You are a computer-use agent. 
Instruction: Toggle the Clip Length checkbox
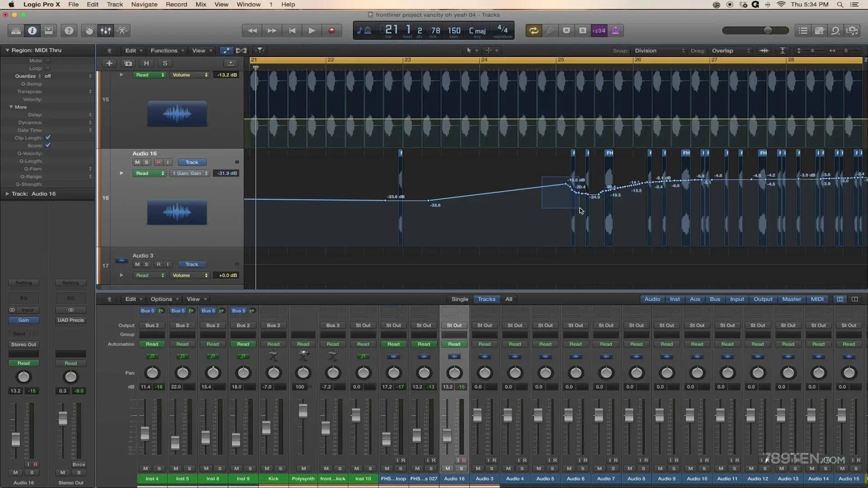(48, 137)
